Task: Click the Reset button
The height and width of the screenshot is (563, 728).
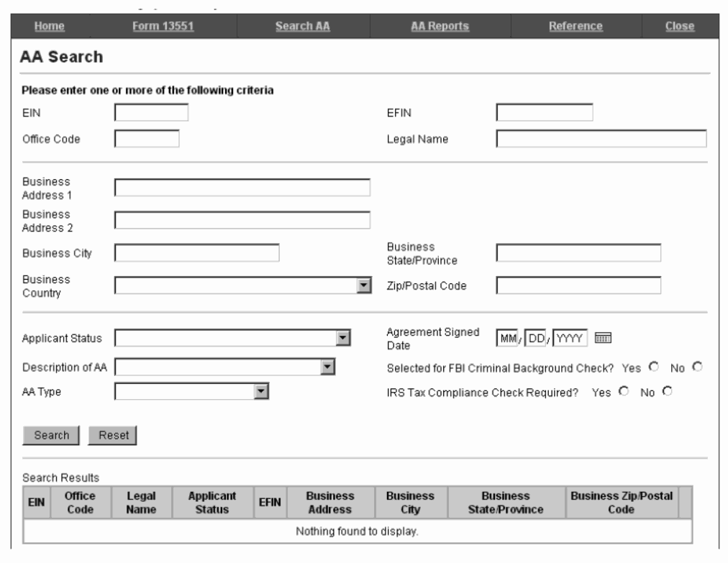Action: click(x=112, y=435)
